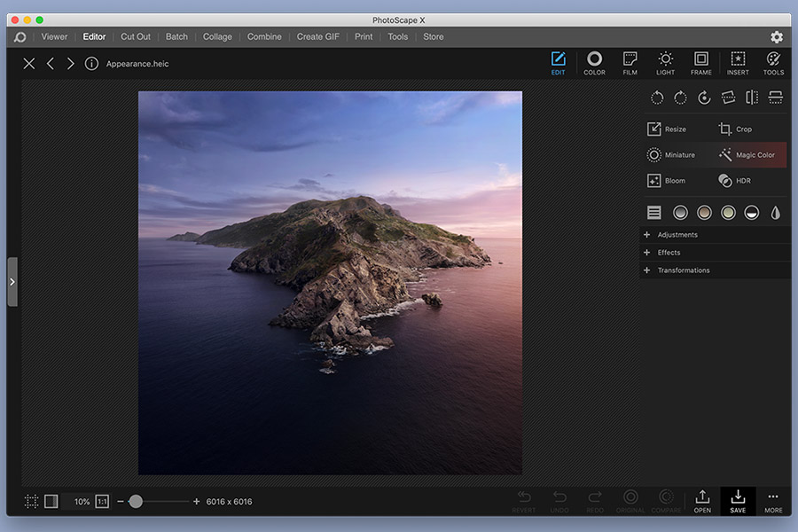Go to previous image arrow
The image size is (798, 532).
pos(50,64)
